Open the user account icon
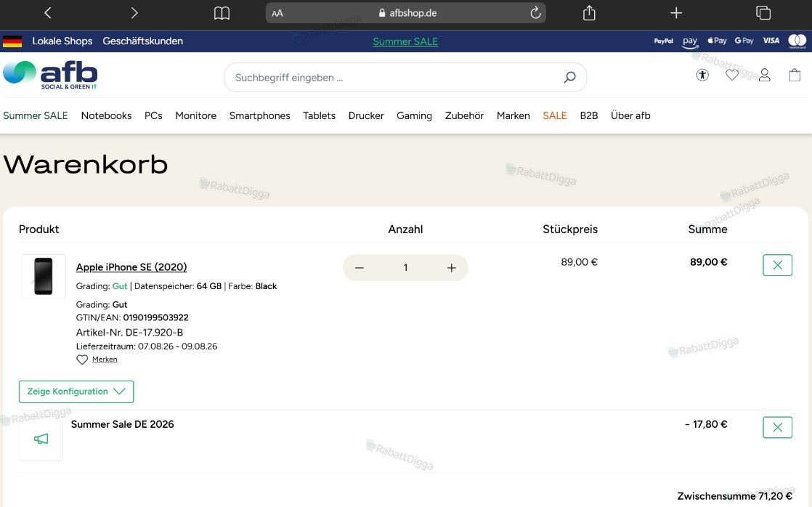This screenshot has height=507, width=812. 764,75
